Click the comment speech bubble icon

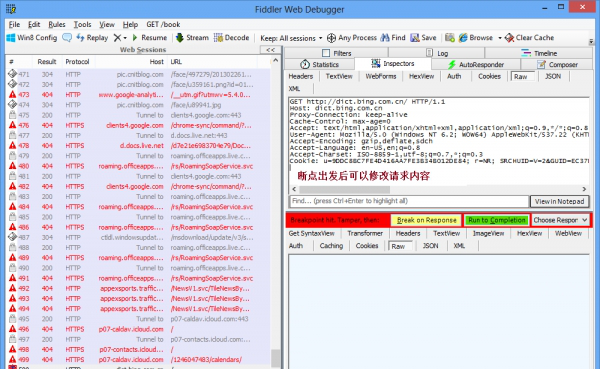click(67, 38)
